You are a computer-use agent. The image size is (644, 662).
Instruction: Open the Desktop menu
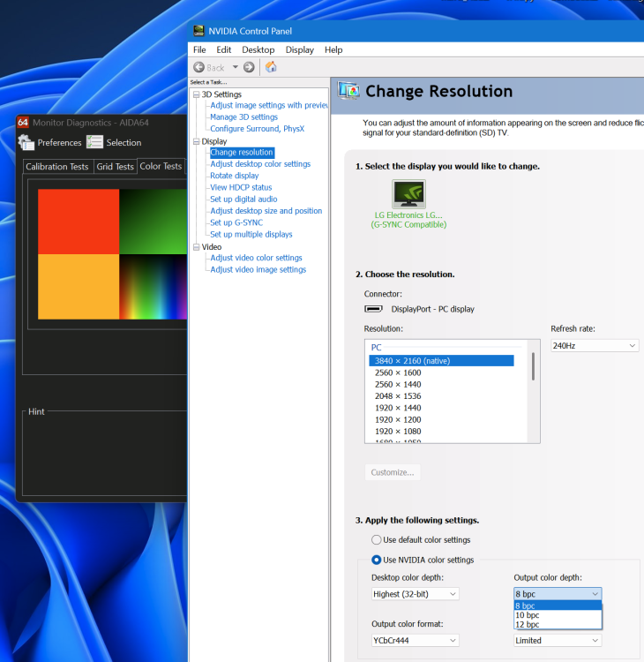coord(258,50)
